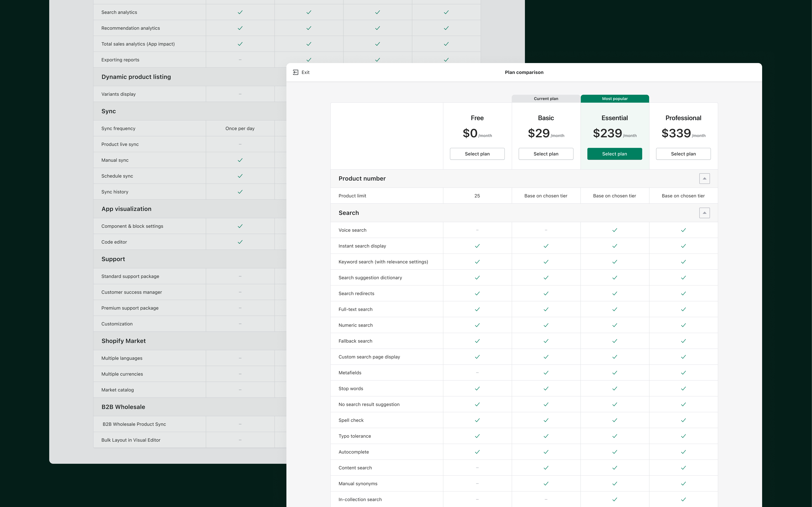The height and width of the screenshot is (507, 812).
Task: Click the Plan comparison title
Action: (524, 72)
